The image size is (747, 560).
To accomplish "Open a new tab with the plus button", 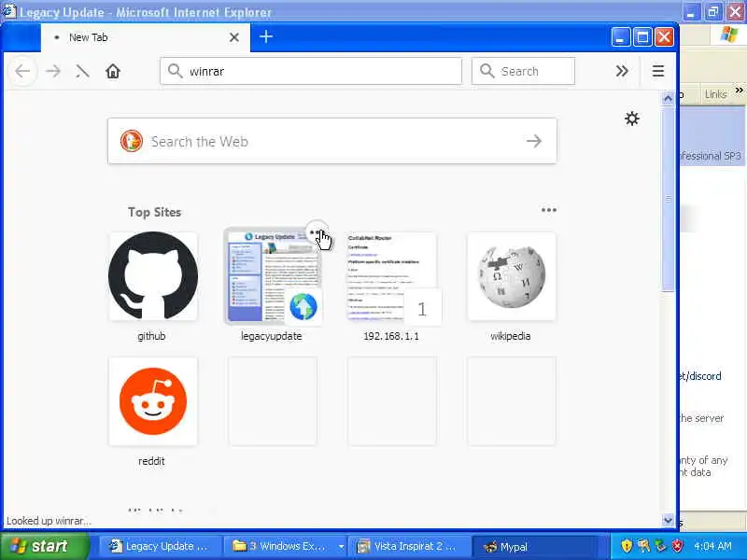I will (266, 36).
